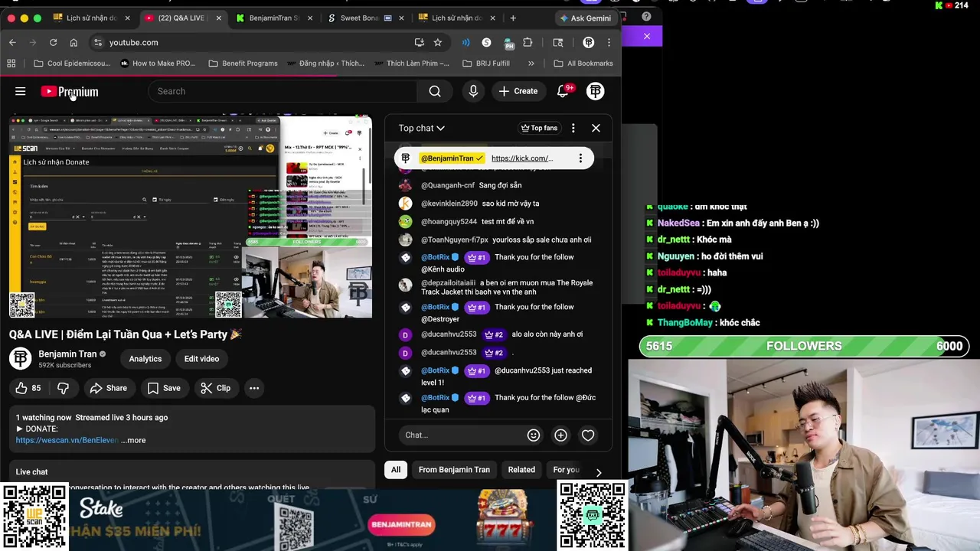
Task: Open a new browser tab
Action: pyautogui.click(x=513, y=18)
